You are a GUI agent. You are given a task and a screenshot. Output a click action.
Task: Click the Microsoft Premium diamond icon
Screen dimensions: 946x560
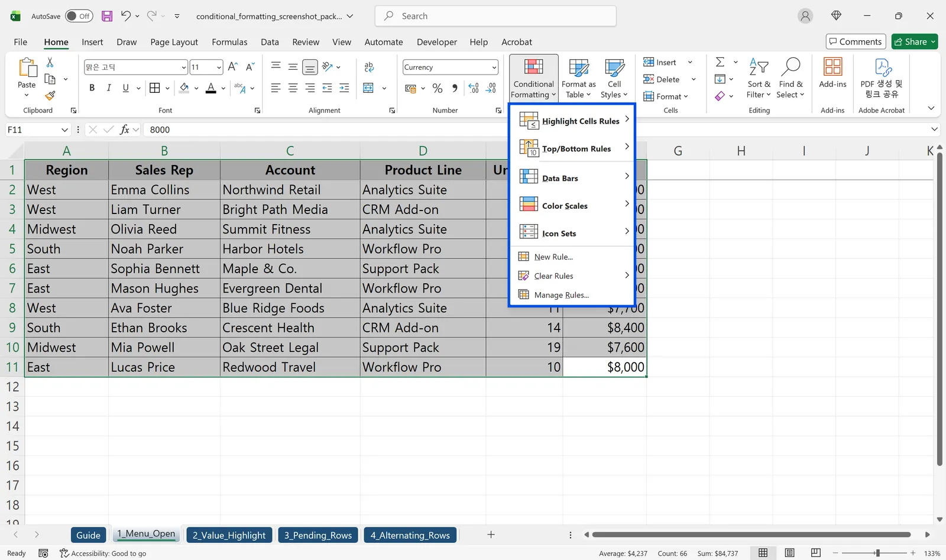(x=836, y=16)
